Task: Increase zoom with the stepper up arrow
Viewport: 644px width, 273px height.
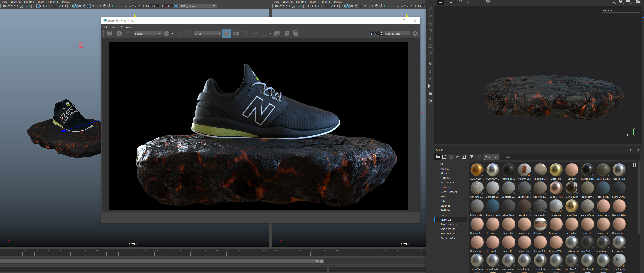Action: point(381,32)
